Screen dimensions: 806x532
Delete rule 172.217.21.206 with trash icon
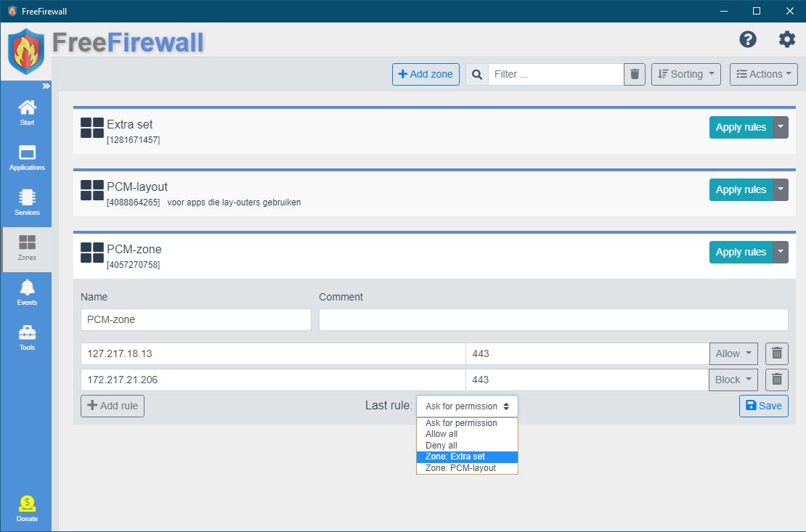pyautogui.click(x=777, y=380)
